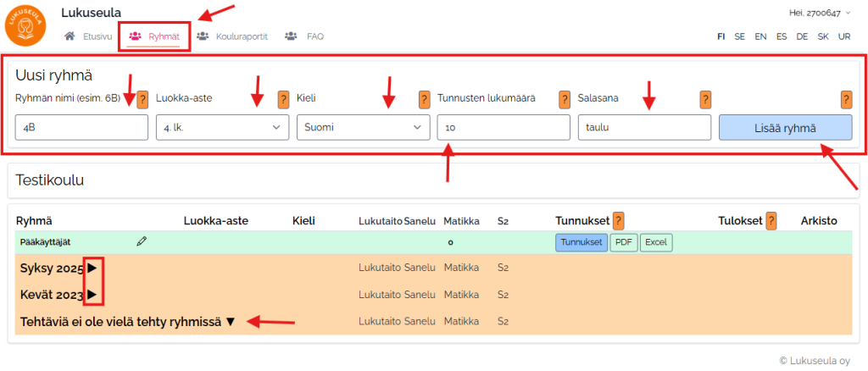
Task: Click the help icon beside Salasana
Action: [x=705, y=99]
